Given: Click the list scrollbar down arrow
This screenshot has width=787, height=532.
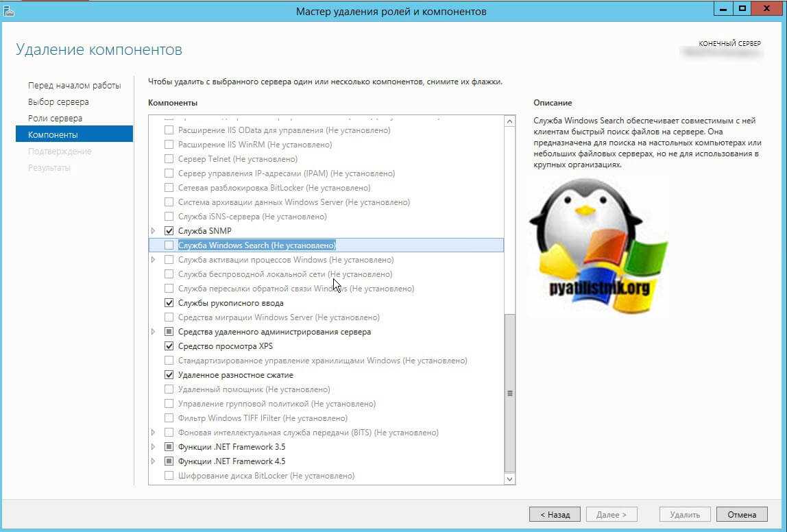Looking at the screenshot, I should [x=509, y=479].
